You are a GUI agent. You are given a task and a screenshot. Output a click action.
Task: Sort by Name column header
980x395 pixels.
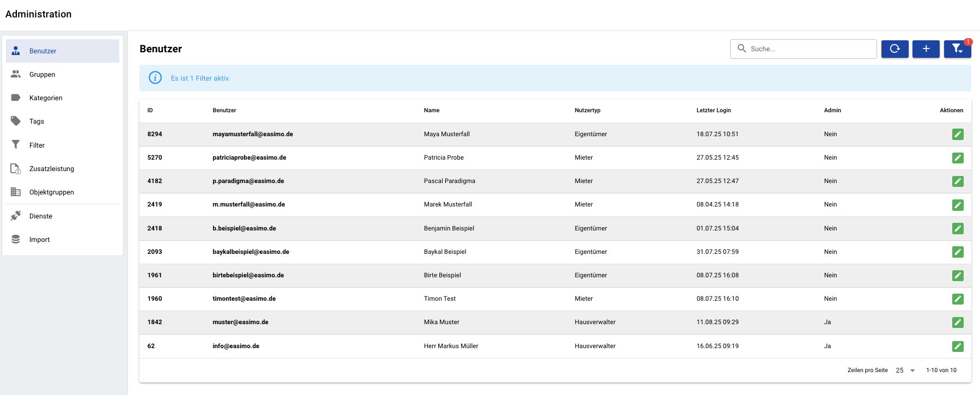tap(432, 110)
